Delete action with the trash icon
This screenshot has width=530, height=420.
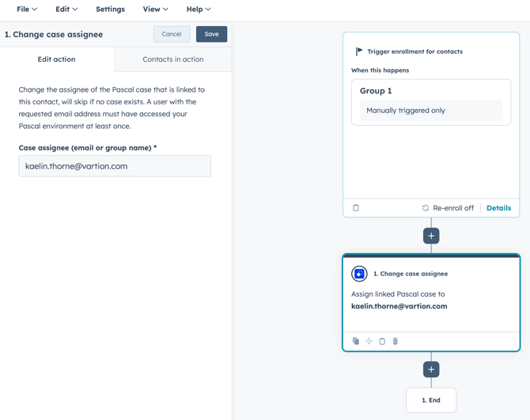click(396, 342)
